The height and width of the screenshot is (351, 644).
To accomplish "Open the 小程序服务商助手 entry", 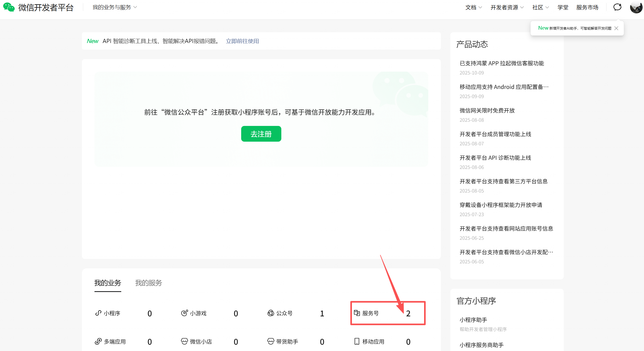I will point(482,345).
